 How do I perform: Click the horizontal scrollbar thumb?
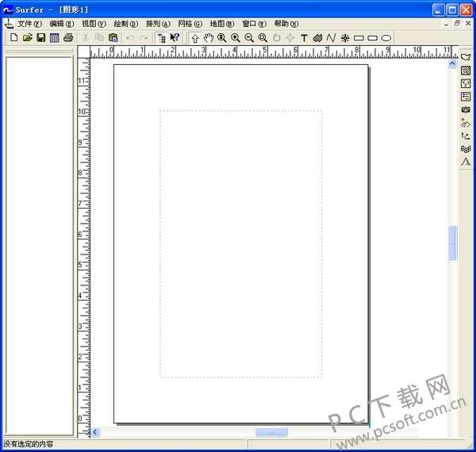(271, 432)
